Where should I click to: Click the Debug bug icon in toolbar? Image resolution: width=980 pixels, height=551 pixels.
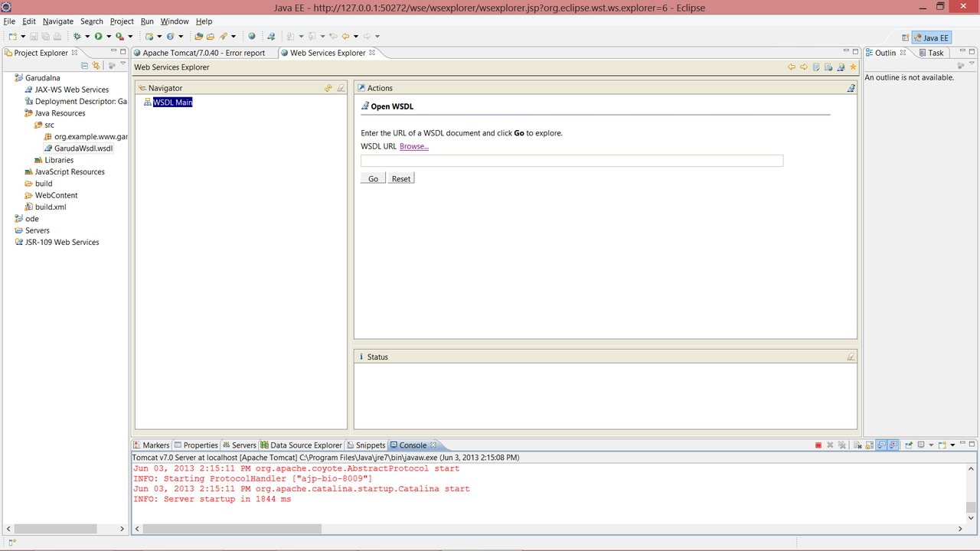click(x=77, y=36)
